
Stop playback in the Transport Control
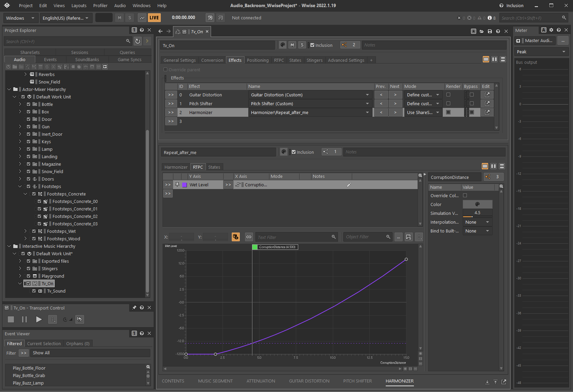click(11, 319)
